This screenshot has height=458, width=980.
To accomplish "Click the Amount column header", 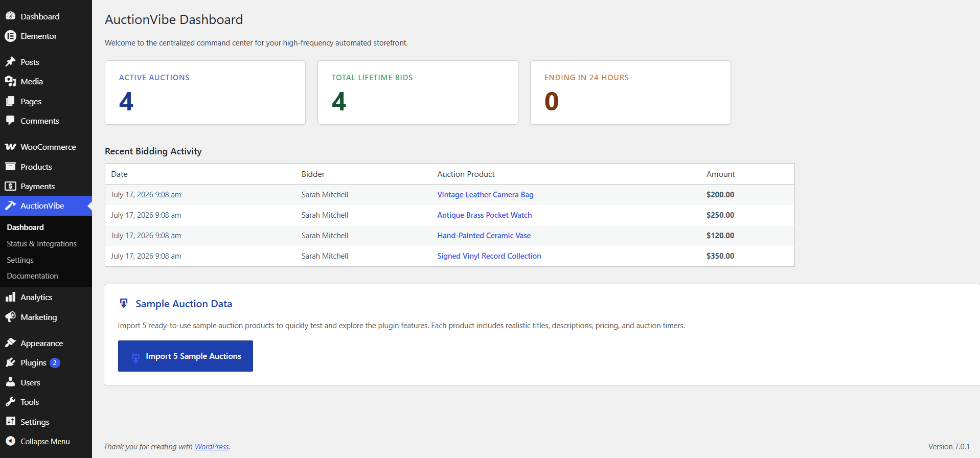I will (721, 174).
